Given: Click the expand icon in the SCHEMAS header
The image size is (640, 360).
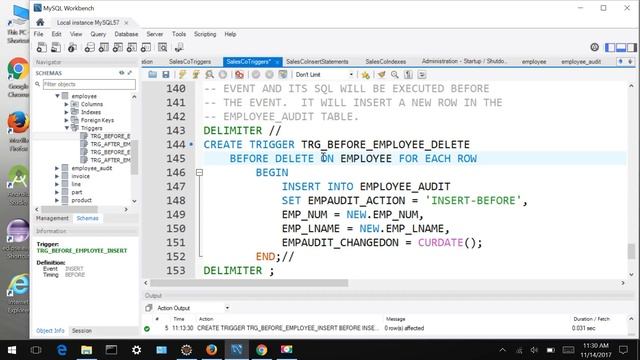Looking at the screenshot, I should point(130,73).
